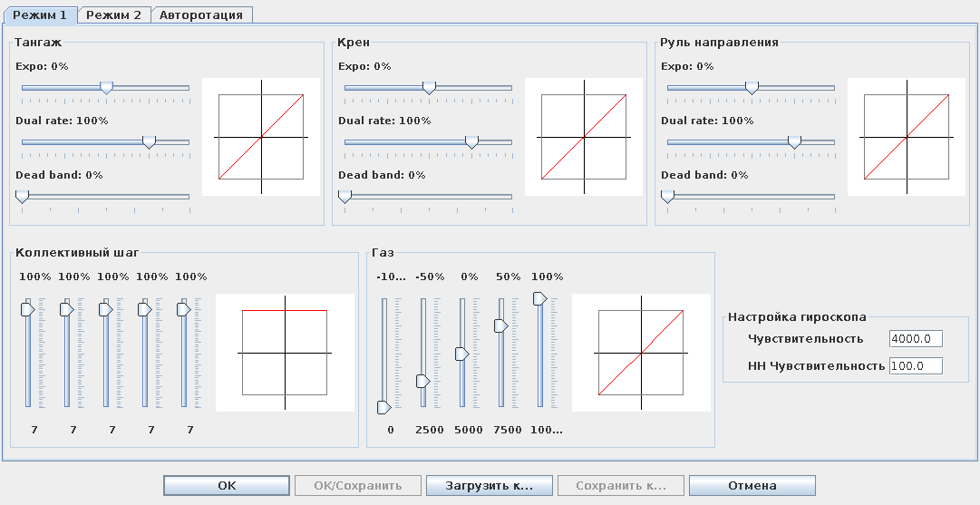Click the OK button

pyautogui.click(x=227, y=486)
